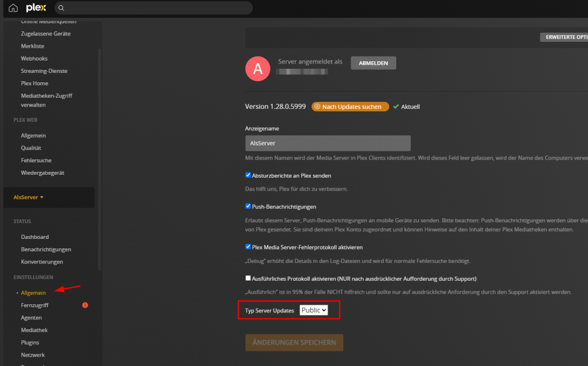This screenshot has height=366, width=588.
Task: Enable Ausführliches Protokoll aktivieren checkbox
Action: tap(248, 278)
